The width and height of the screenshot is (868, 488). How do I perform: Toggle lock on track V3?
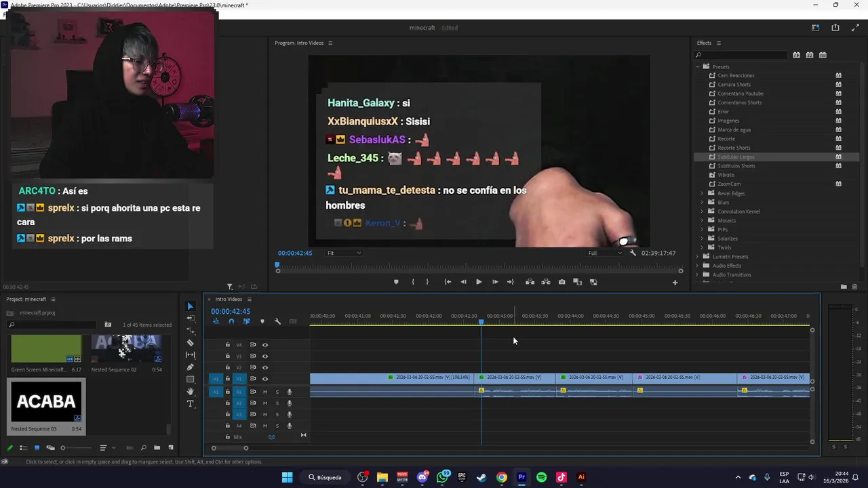click(228, 356)
